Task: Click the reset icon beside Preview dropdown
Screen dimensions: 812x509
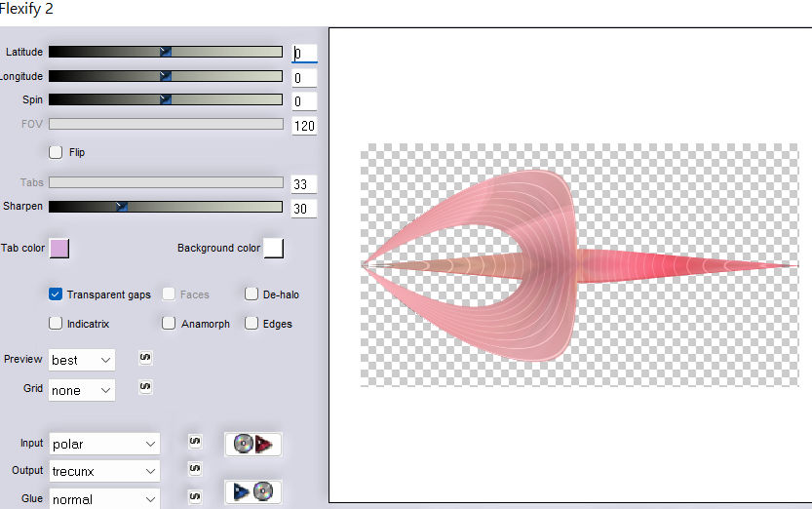Action: (145, 358)
